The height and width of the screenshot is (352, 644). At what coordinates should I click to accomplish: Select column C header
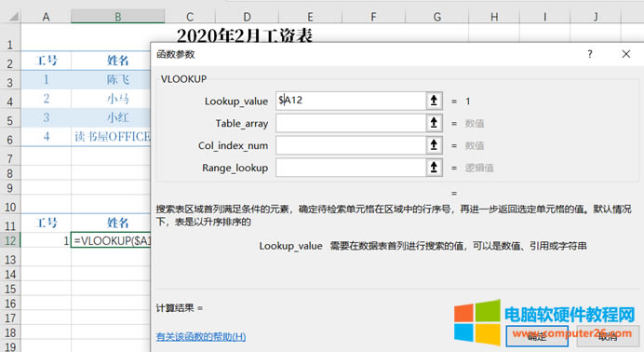[190, 17]
